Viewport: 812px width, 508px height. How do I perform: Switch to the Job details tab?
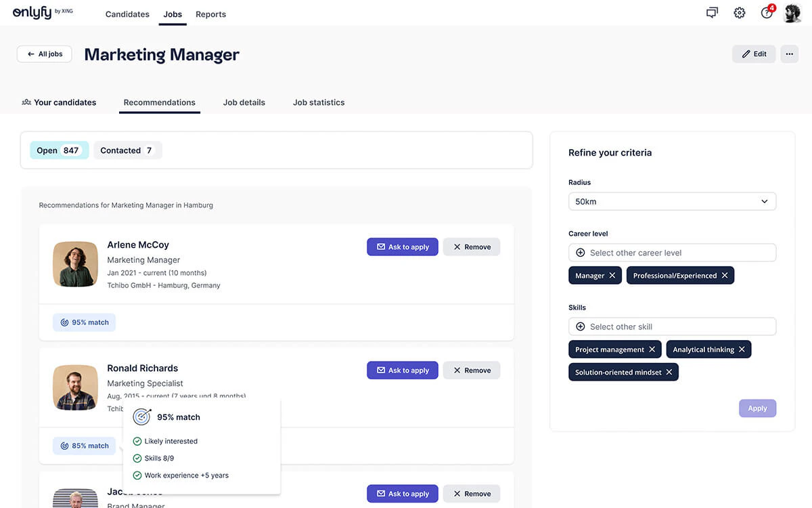point(244,102)
